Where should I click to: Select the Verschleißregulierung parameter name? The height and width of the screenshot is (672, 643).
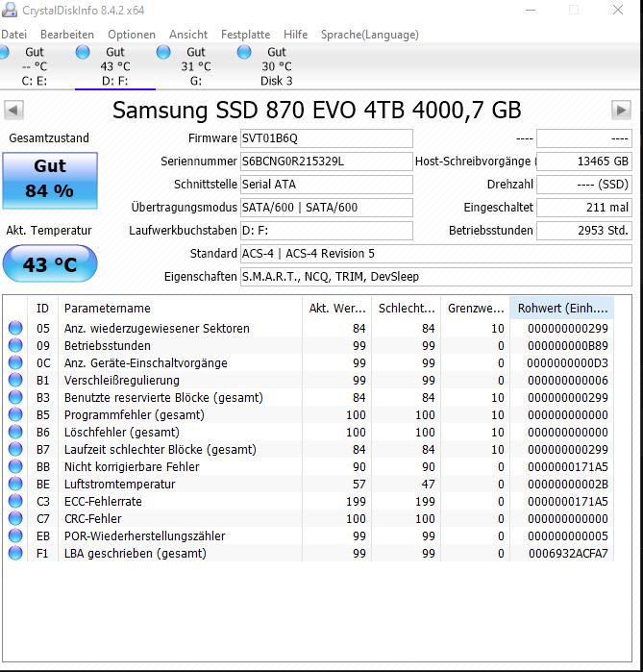pyautogui.click(x=122, y=380)
